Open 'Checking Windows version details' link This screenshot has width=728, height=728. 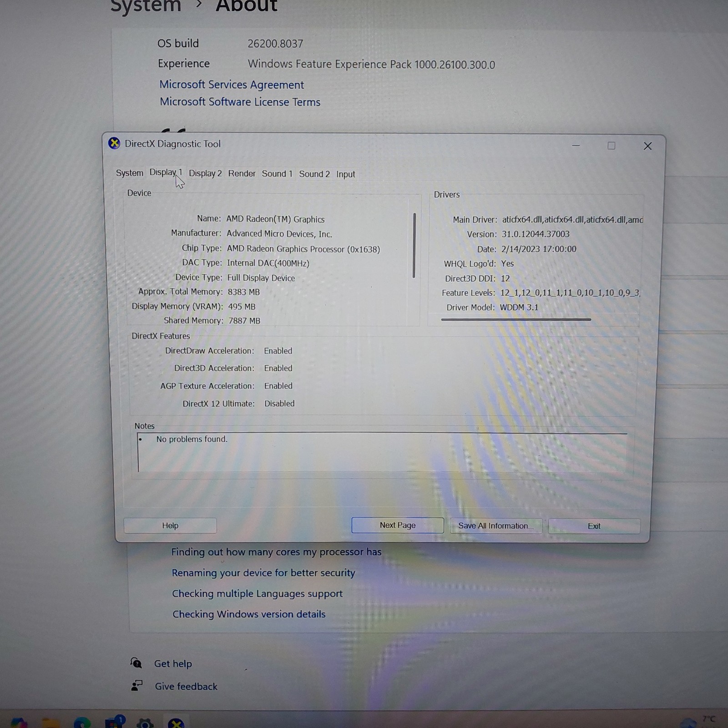coord(249,614)
